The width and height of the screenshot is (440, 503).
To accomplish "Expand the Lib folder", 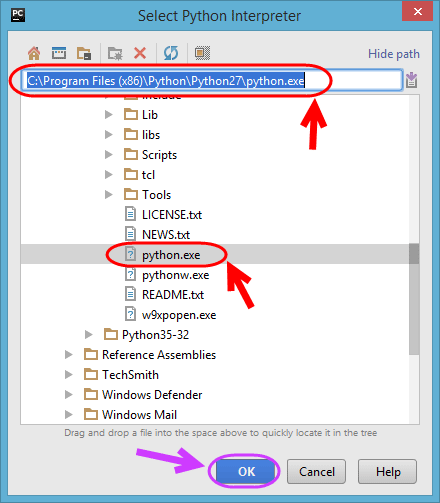I will (x=109, y=114).
